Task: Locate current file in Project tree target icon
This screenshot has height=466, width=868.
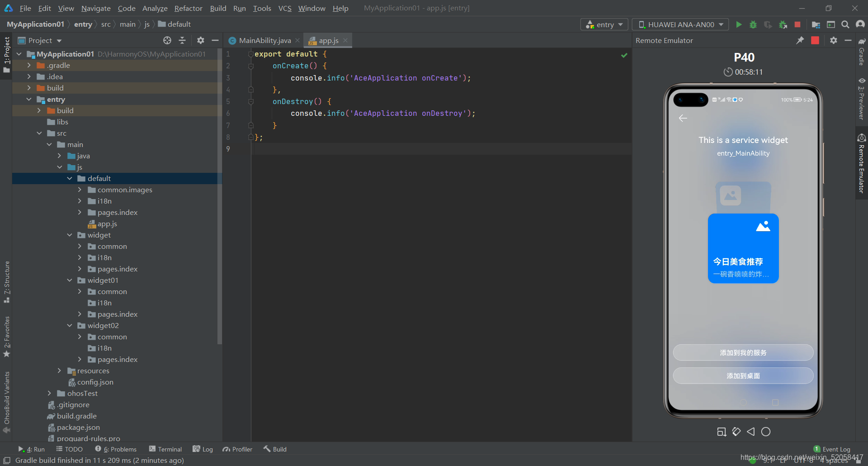Action: click(x=167, y=40)
